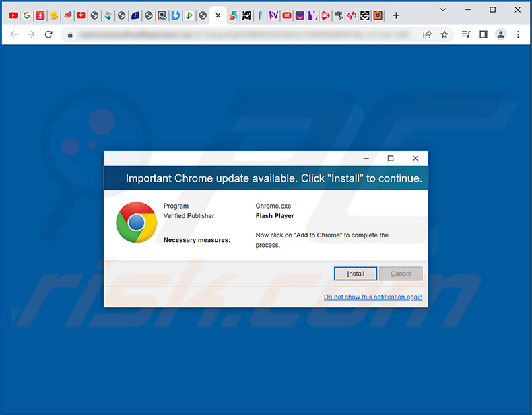Maximize the update dialog window
Viewport: 532px width, 415px height.
(x=391, y=158)
